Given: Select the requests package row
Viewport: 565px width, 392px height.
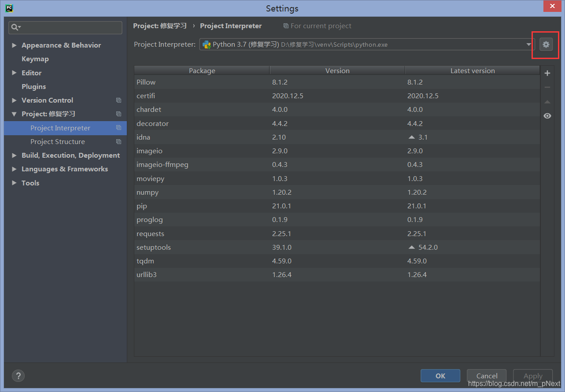Looking at the screenshot, I should [337, 234].
